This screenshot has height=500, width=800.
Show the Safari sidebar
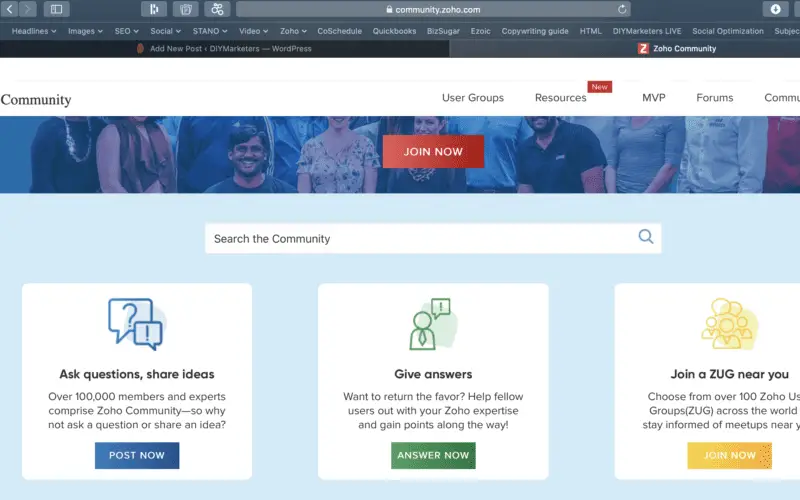point(56,9)
